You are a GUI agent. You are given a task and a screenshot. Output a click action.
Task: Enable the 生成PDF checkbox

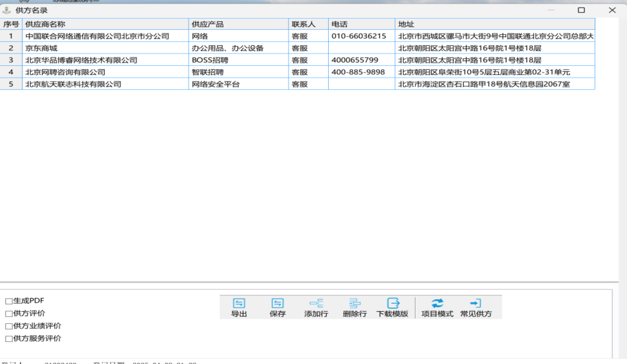pos(9,301)
